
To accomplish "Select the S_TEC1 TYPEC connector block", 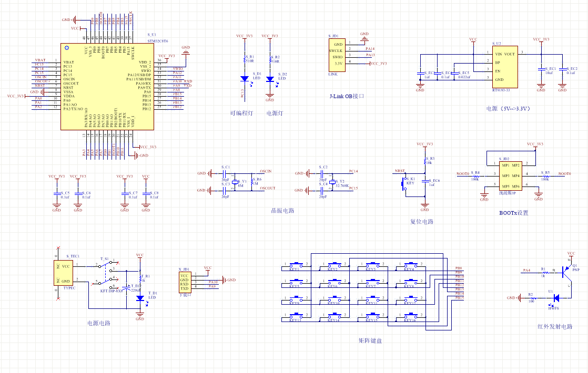I will point(64,273).
